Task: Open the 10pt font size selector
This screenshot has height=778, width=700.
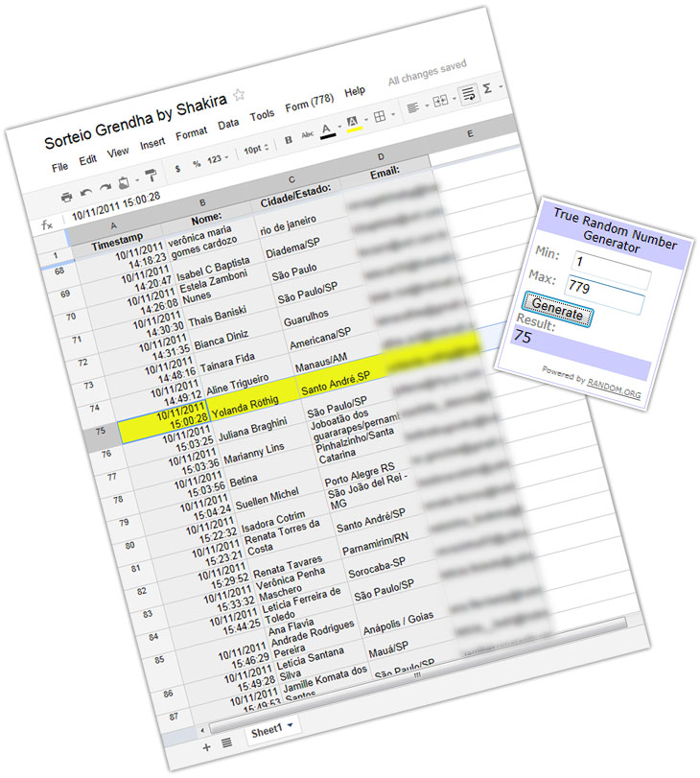Action: 256,149
